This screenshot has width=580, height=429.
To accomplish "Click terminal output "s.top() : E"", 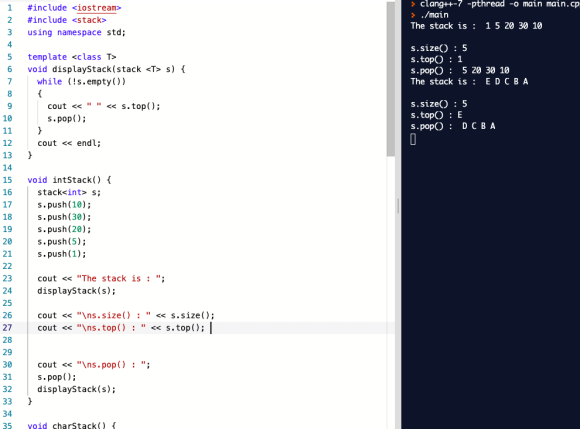I will (436, 115).
